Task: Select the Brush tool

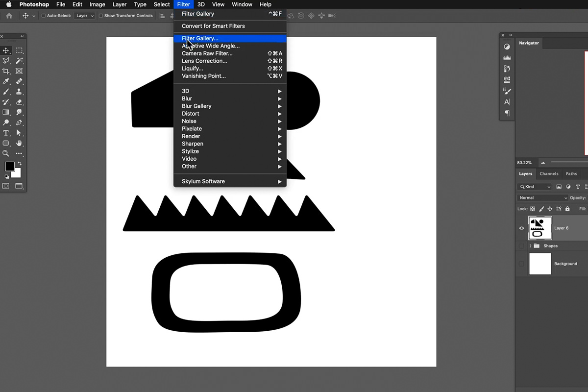Action: [6, 92]
